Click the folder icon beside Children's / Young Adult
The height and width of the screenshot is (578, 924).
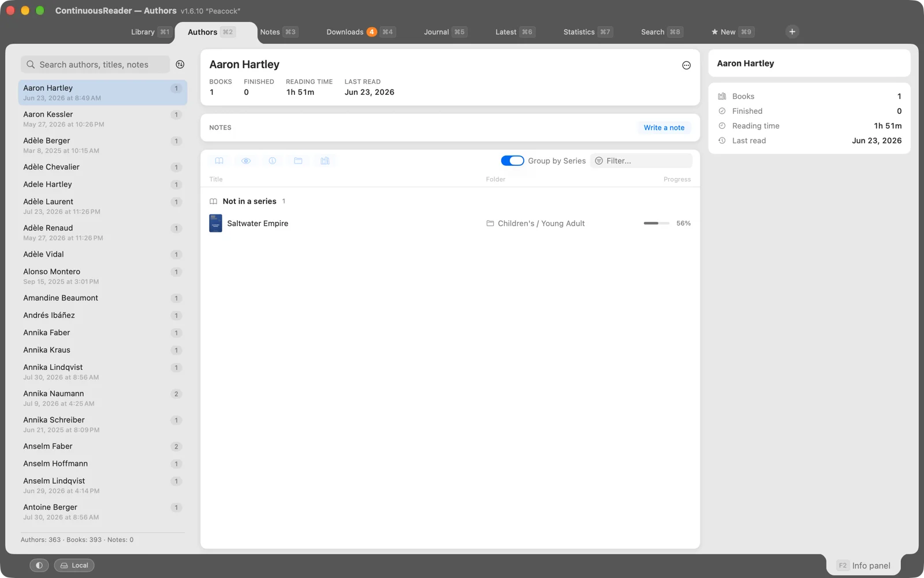(x=490, y=223)
